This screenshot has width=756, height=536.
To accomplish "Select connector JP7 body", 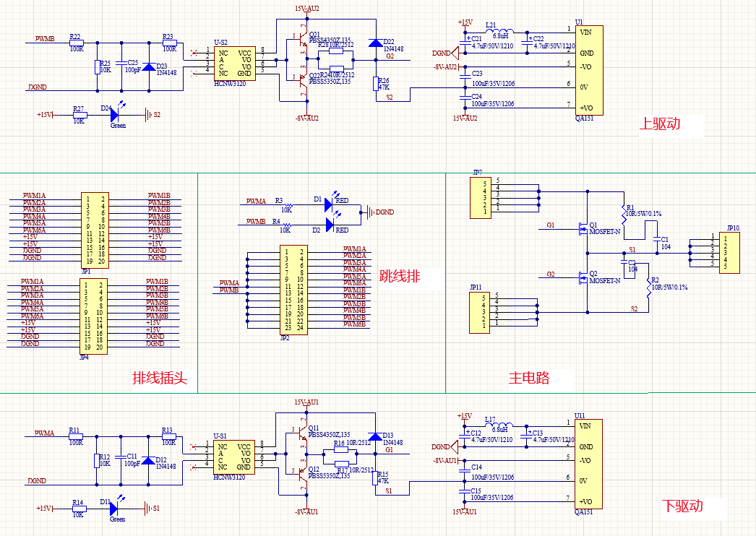I will pos(480,198).
